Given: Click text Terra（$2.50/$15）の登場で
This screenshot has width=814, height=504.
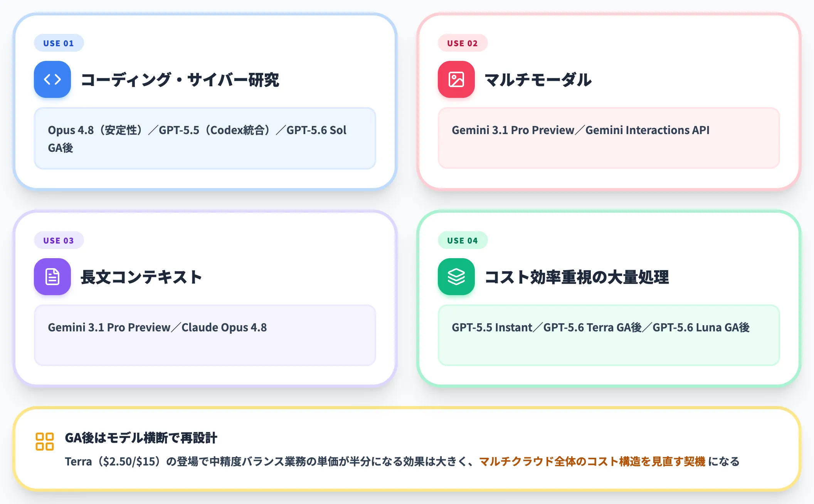Looking at the screenshot, I should pyautogui.click(x=137, y=461).
